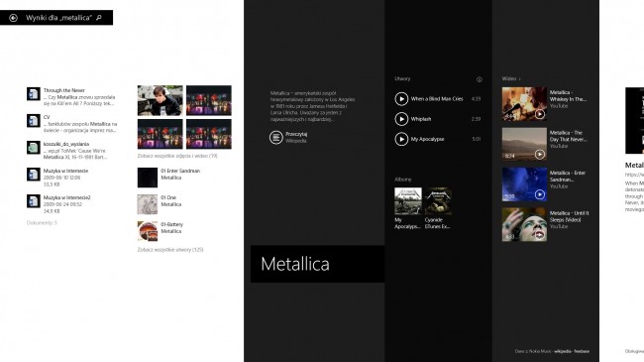The height and width of the screenshot is (362, 644).
Task: Open the photo of person with headphones
Action: [161, 100]
